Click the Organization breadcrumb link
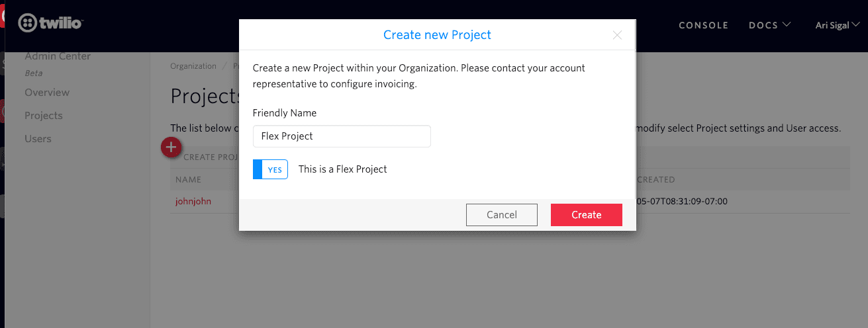Image resolution: width=868 pixels, height=328 pixels. (x=193, y=66)
